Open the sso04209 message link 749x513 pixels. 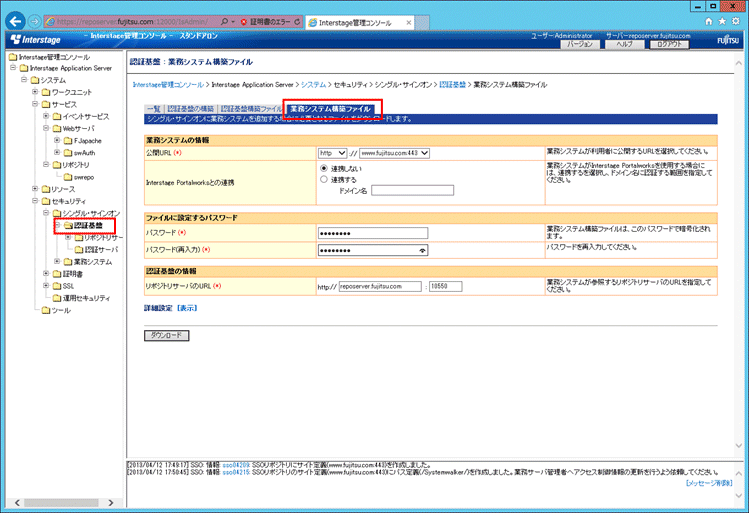[x=236, y=465]
